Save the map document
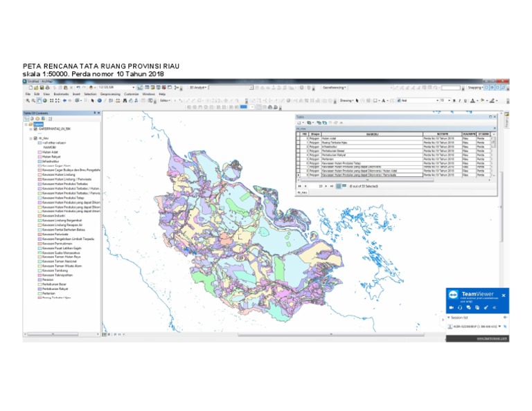 click(x=42, y=87)
